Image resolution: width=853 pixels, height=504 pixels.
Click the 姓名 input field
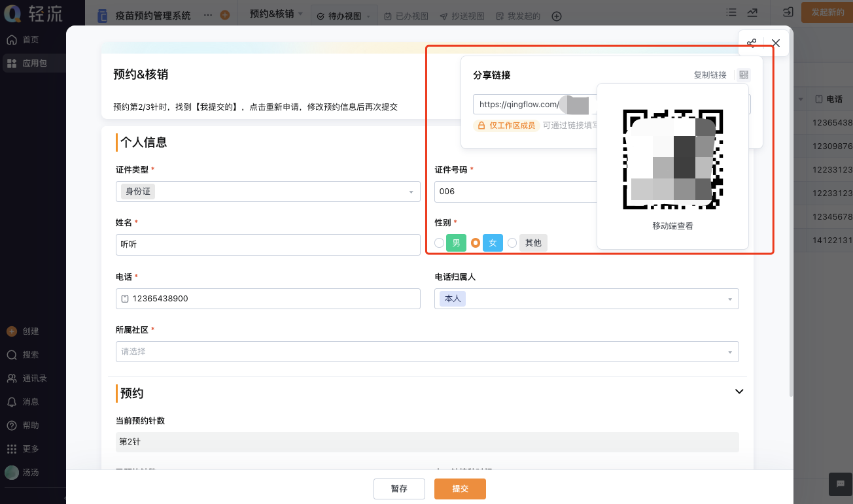point(268,244)
